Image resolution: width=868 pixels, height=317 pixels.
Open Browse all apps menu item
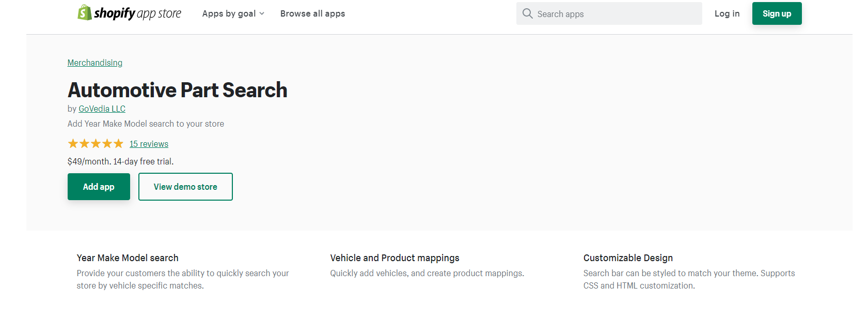pos(312,13)
